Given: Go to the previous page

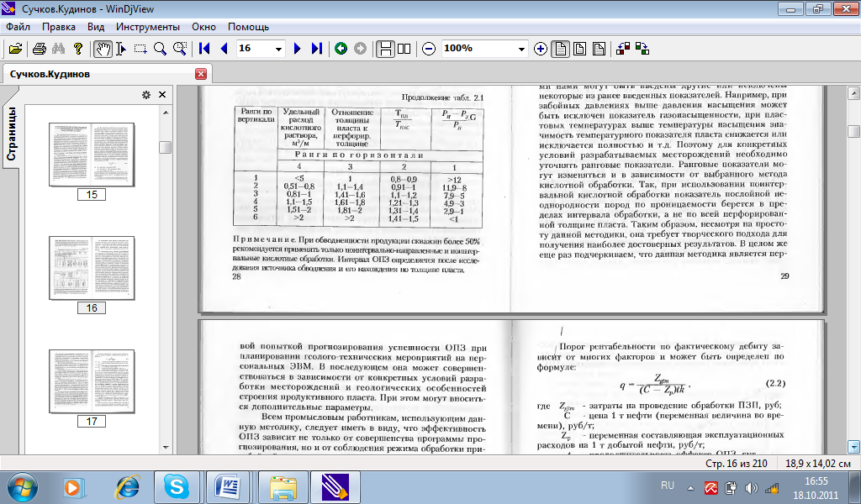Looking at the screenshot, I should pos(224,49).
